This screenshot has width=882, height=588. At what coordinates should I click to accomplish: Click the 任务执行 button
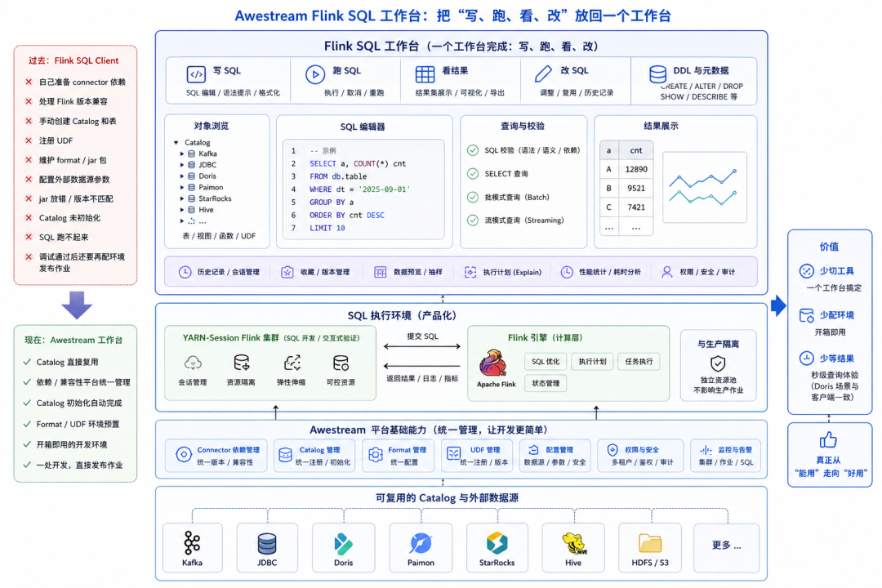[x=639, y=362]
